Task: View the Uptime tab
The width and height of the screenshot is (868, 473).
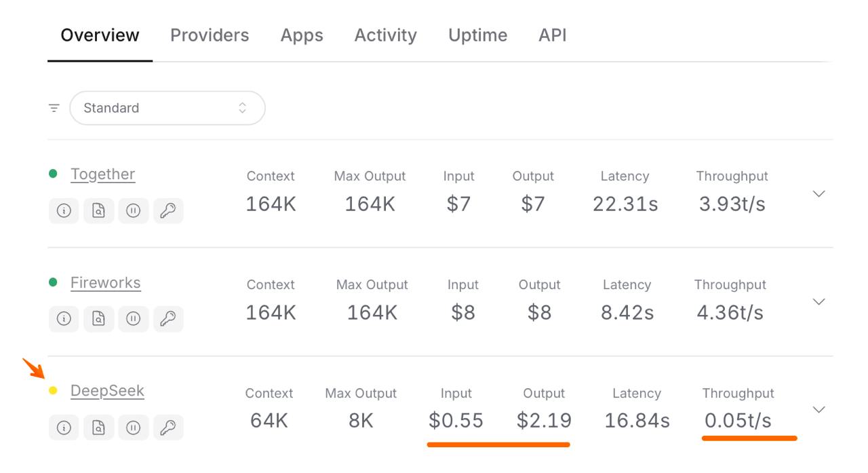Action: [x=477, y=35]
